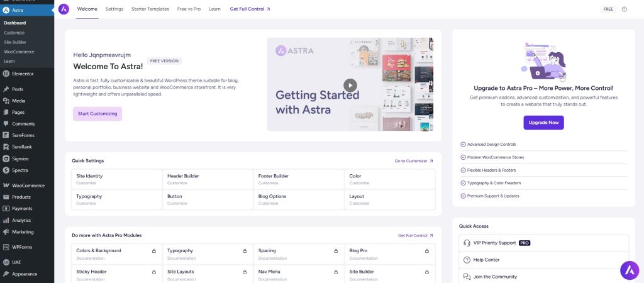644x283 pixels.
Task: Click VIP Priority Support headset icon
Action: click(467, 243)
